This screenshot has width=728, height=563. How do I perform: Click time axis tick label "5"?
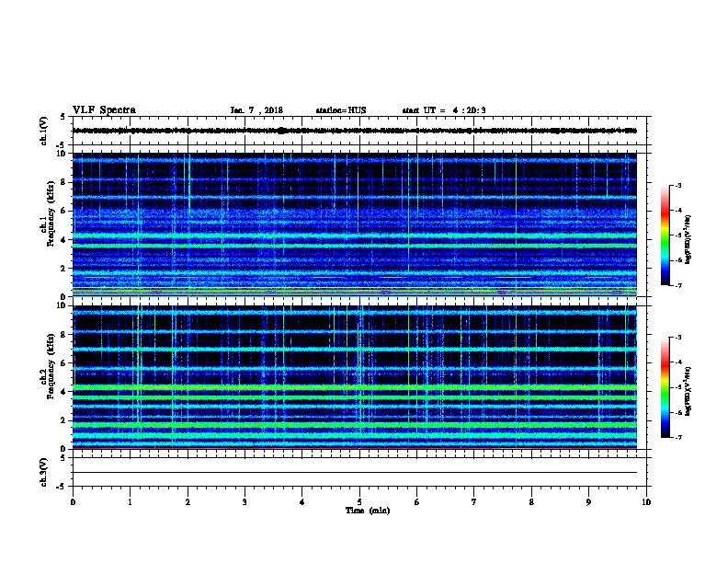359,502
